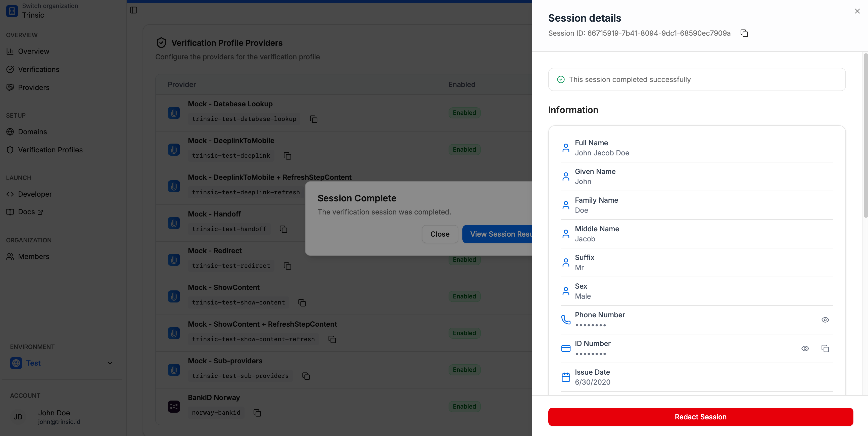Go to Verifications in sidebar
This screenshot has width=868, height=436.
click(x=38, y=69)
